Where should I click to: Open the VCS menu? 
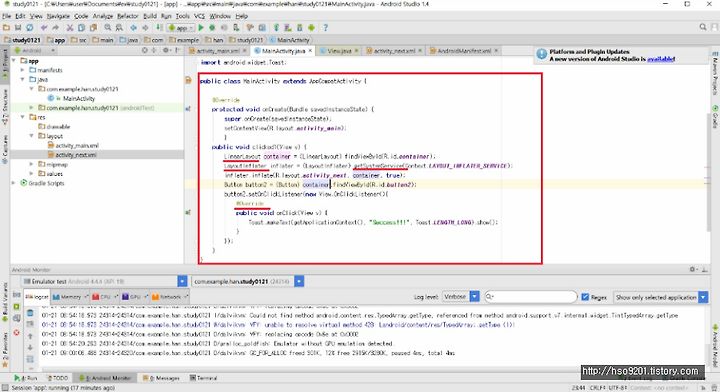[199, 16]
